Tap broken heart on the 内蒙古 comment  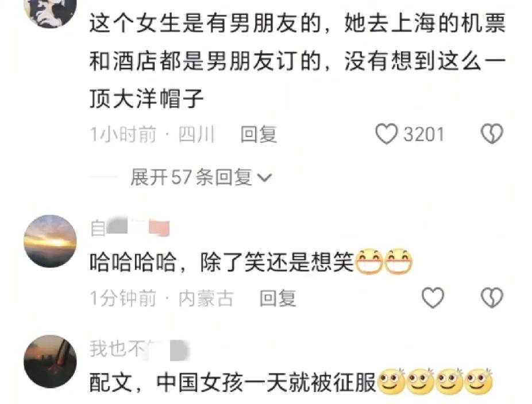(x=492, y=298)
